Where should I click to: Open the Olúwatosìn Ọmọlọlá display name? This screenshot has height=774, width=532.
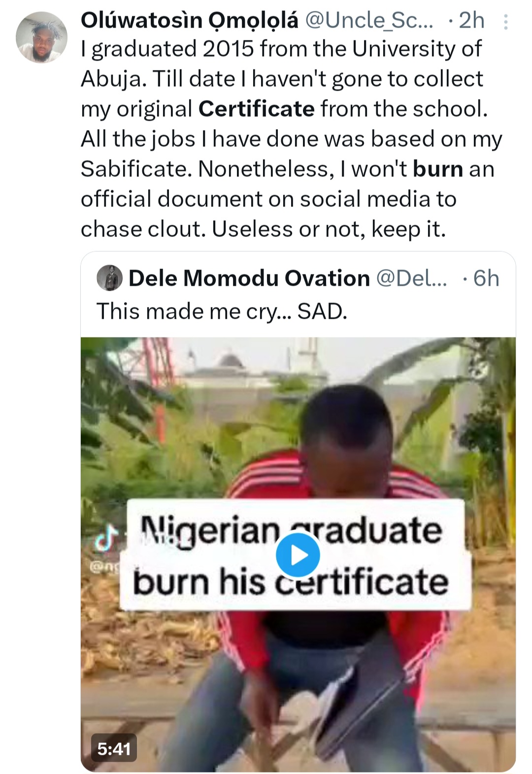(x=190, y=21)
